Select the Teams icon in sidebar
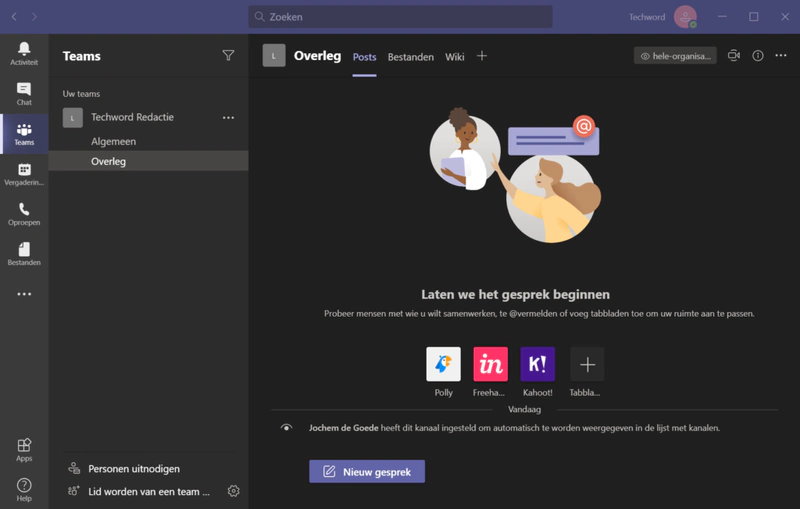Viewport: 800px width, 509px height. (x=24, y=134)
